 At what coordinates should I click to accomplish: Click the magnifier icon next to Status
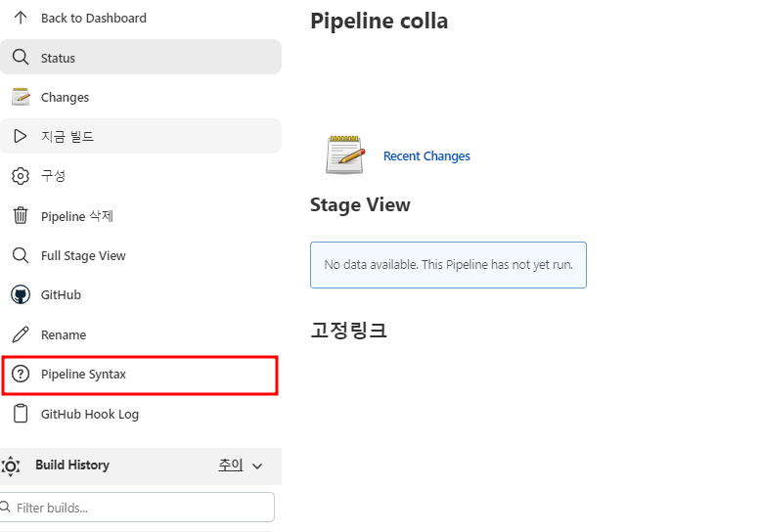click(21, 58)
